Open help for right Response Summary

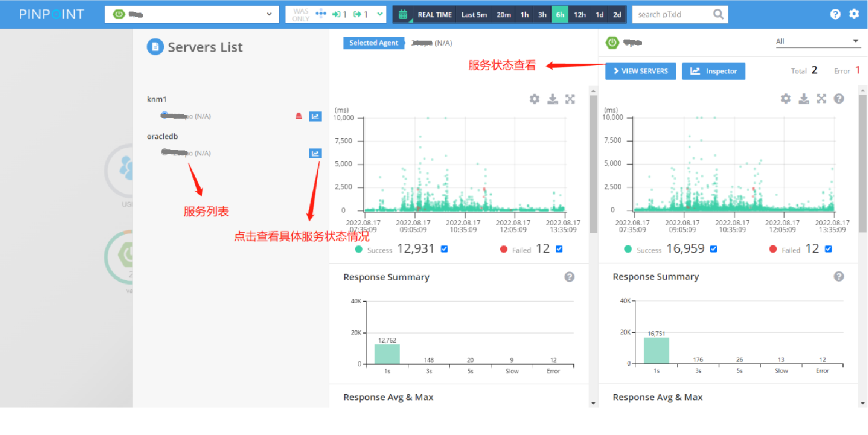tap(839, 276)
